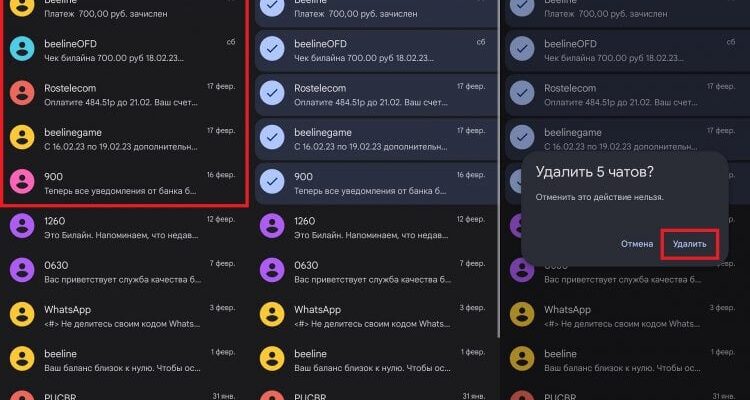The image size is (750, 400).
Task: Uncheck the selected beelinegame chat in middle panel
Action: pyautogui.click(x=273, y=139)
